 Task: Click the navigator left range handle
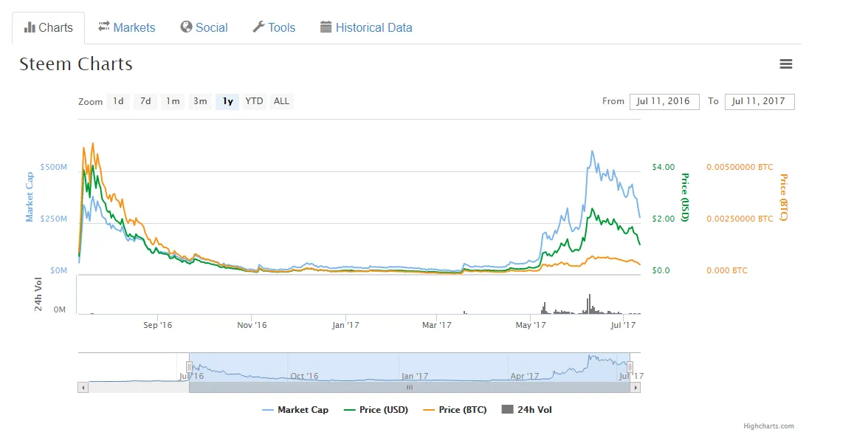coord(189,366)
